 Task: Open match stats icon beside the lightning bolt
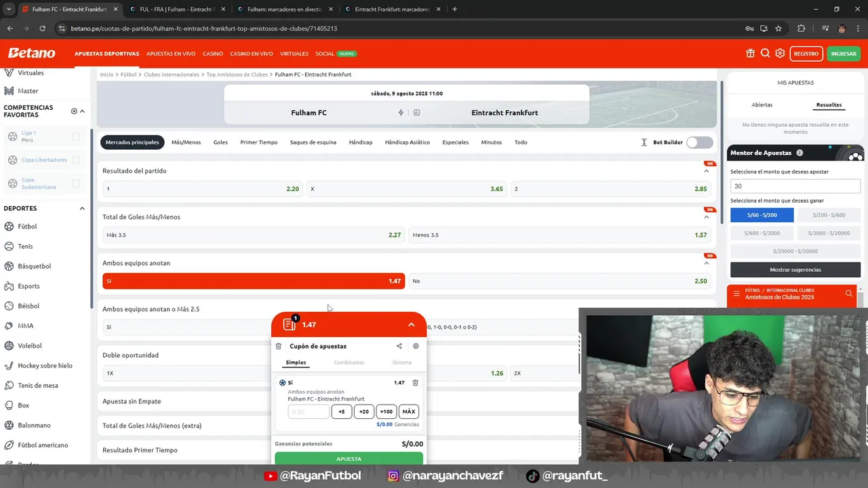click(x=417, y=113)
